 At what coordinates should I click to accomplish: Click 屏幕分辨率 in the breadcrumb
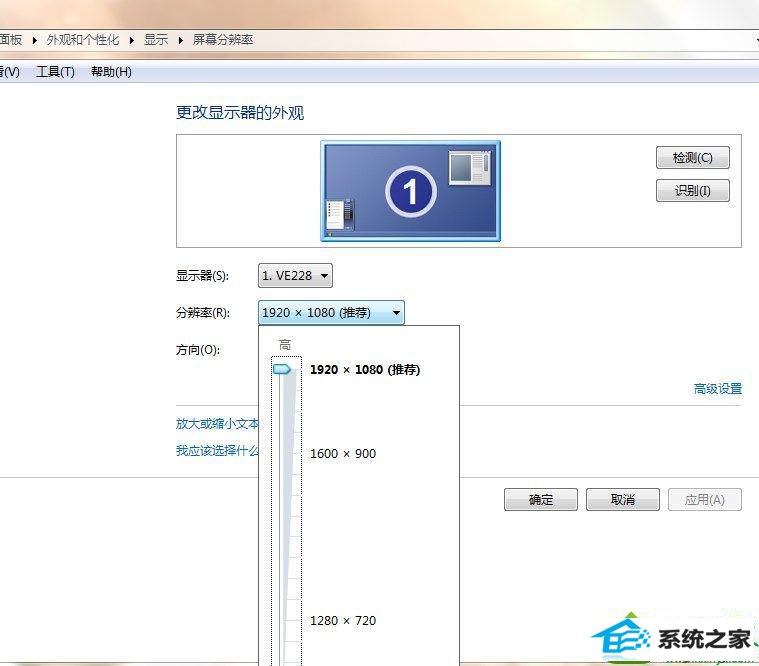[223, 40]
